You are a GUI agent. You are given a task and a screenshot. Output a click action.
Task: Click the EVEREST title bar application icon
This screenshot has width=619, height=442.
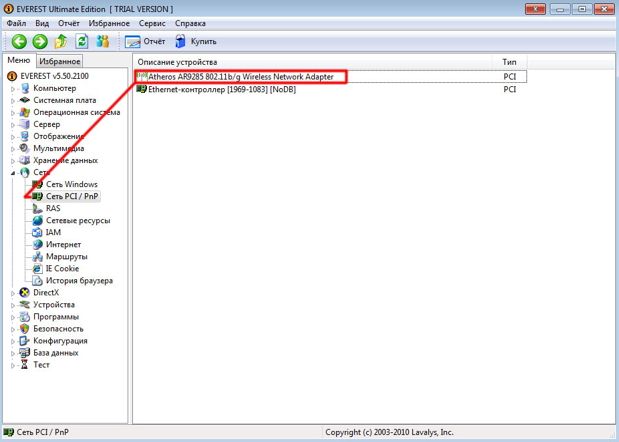click(x=8, y=8)
